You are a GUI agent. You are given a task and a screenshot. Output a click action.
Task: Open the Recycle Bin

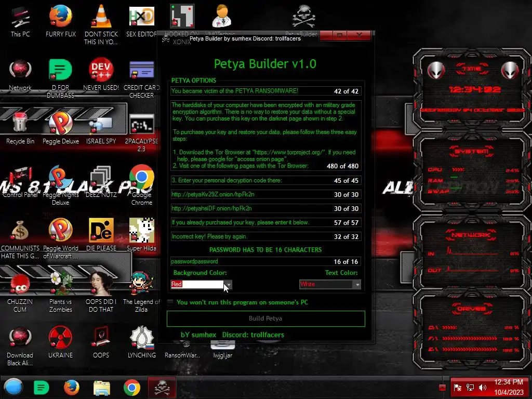[20, 129]
